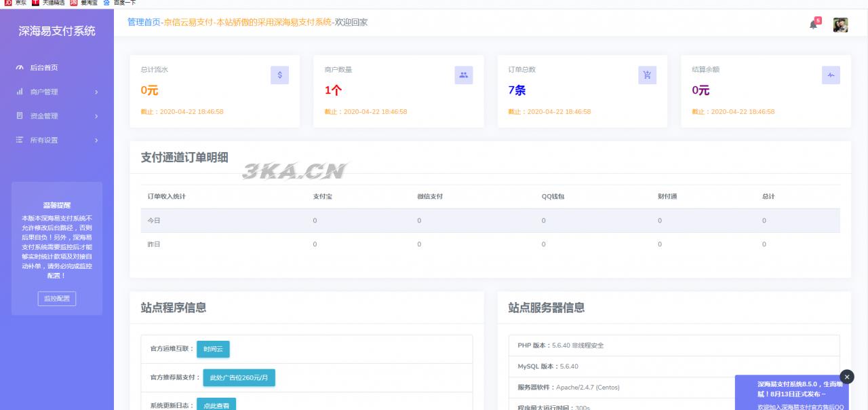The image size is (868, 410).
Task: Open the 点此查看 update log button
Action: pyautogui.click(x=216, y=405)
